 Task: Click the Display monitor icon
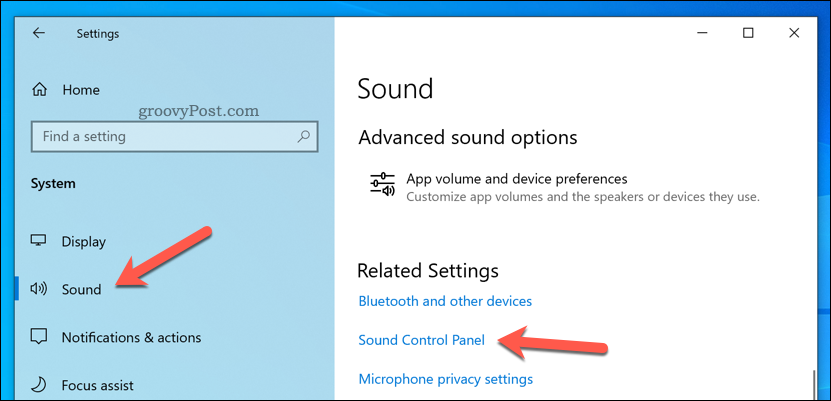tap(39, 241)
